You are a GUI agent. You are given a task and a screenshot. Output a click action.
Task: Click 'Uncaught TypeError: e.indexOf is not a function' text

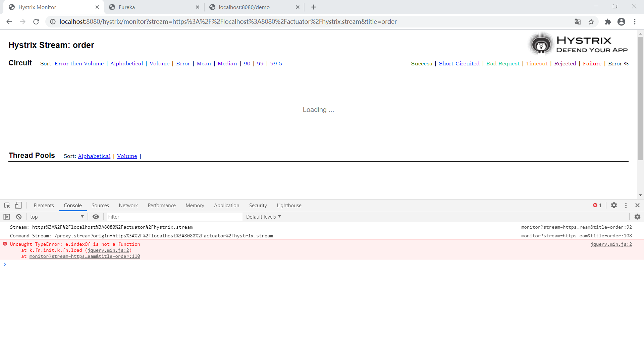[75, 244]
